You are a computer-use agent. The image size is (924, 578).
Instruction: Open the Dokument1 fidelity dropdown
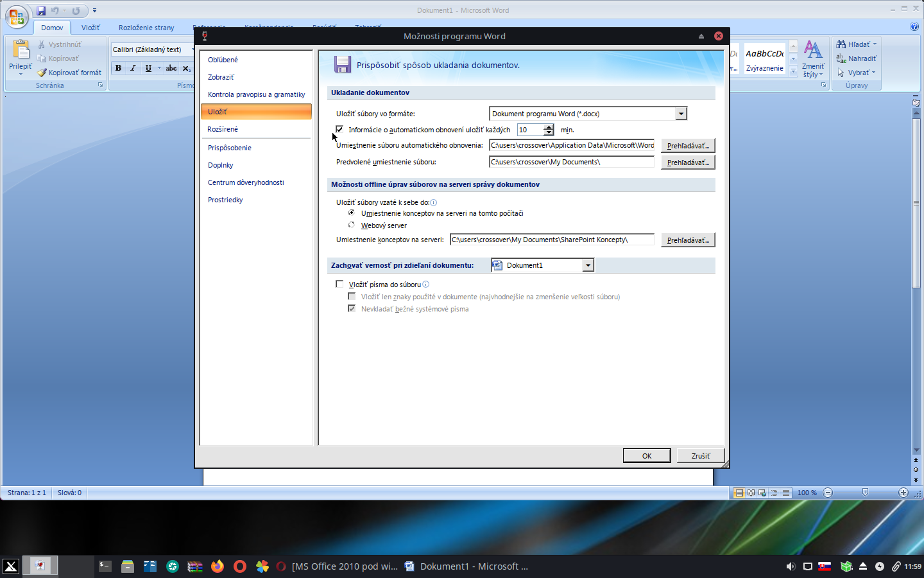588,265
